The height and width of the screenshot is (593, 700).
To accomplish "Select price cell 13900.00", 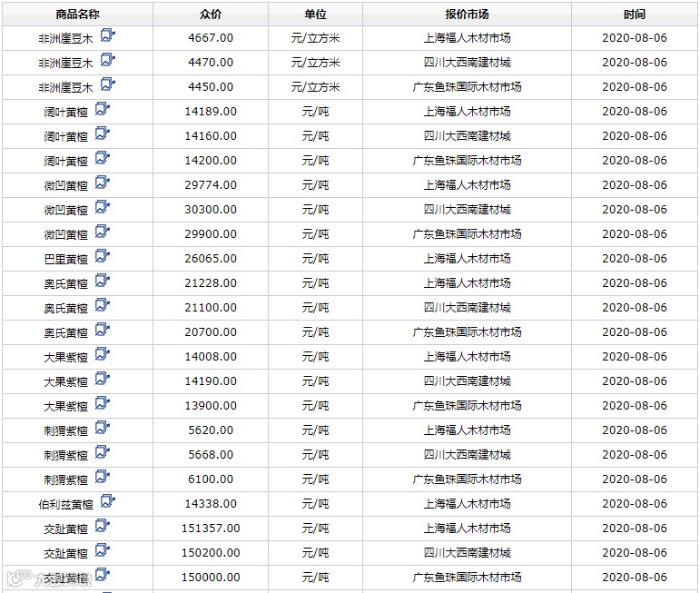I will [x=211, y=406].
